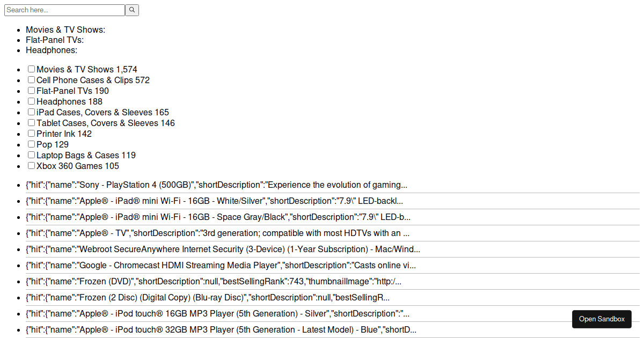The width and height of the screenshot is (644, 338).
Task: Enable the Flat-Panel TVs filter checkbox
Action: click(x=32, y=91)
